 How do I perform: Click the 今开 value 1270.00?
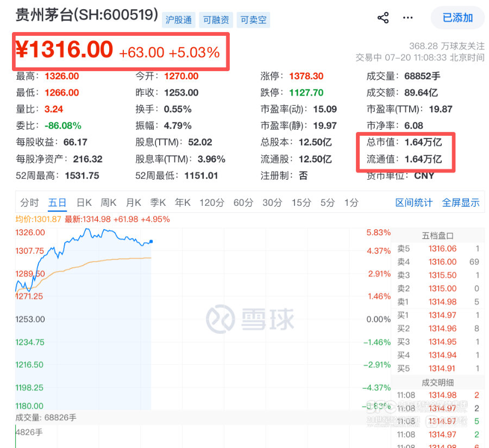point(181,76)
